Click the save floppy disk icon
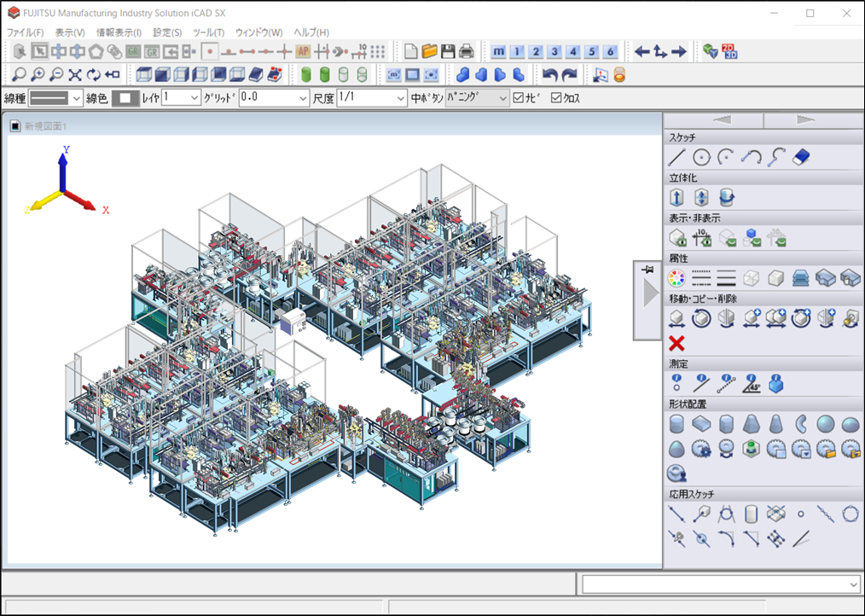This screenshot has height=616, width=865. tap(448, 51)
